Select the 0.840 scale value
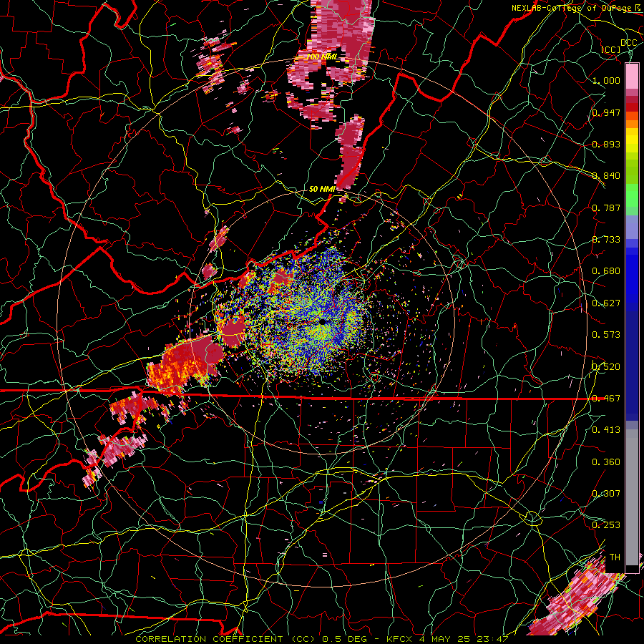644x644 pixels. [x=606, y=176]
